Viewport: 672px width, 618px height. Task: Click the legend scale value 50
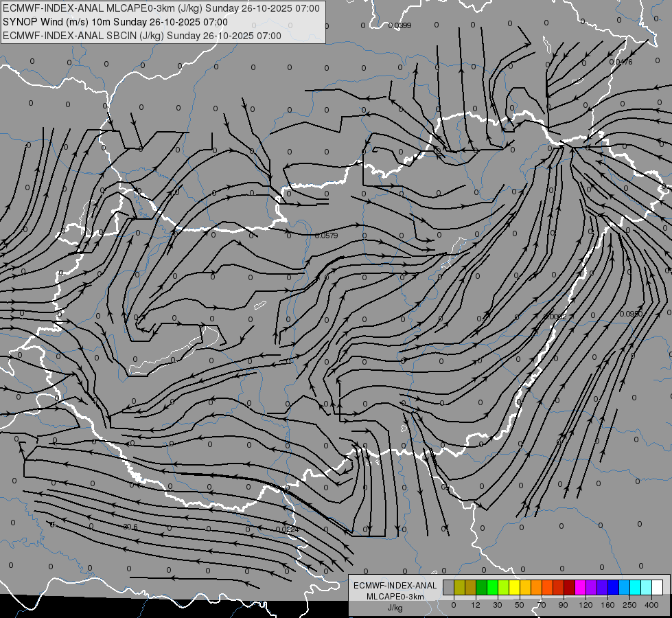click(x=520, y=606)
